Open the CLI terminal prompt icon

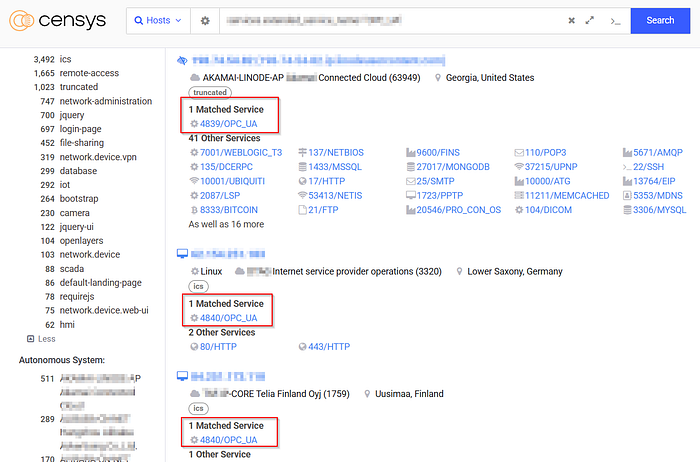coord(615,21)
